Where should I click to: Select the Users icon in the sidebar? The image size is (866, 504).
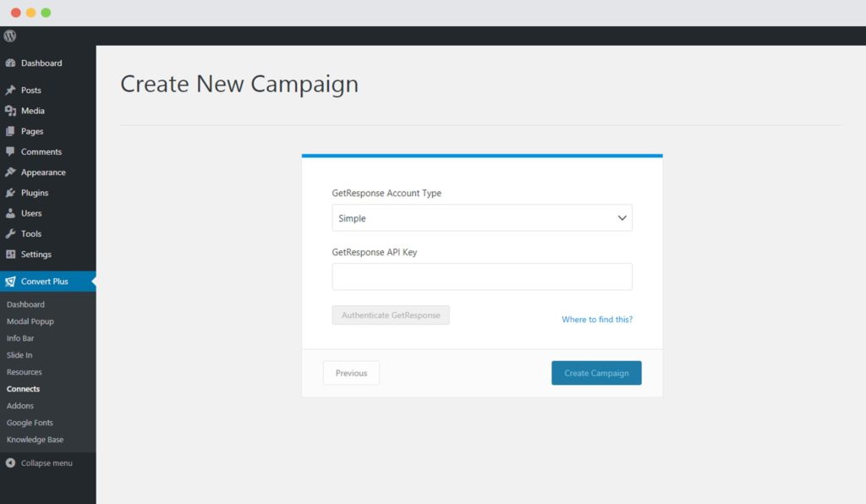click(x=12, y=213)
